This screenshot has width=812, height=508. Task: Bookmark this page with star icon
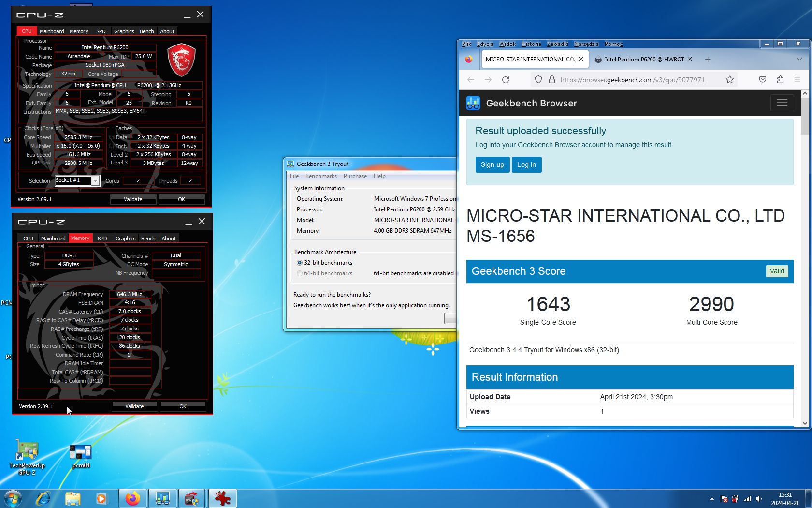click(x=730, y=80)
